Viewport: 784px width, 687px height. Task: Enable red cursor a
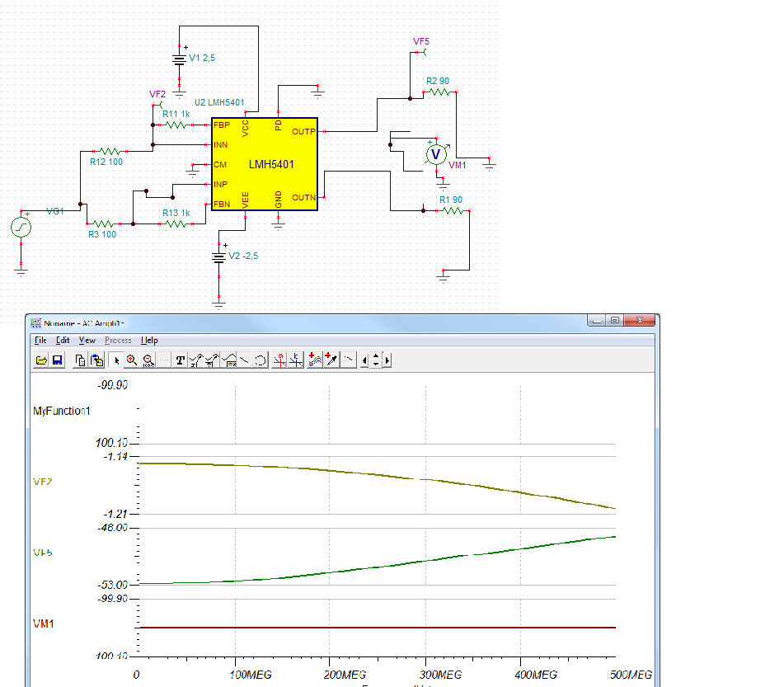280,360
